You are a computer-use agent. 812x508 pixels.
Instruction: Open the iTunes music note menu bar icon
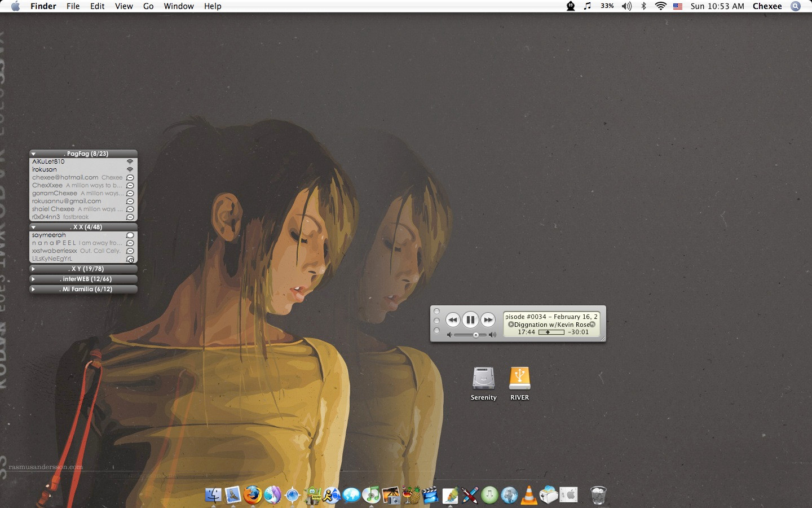(x=588, y=6)
